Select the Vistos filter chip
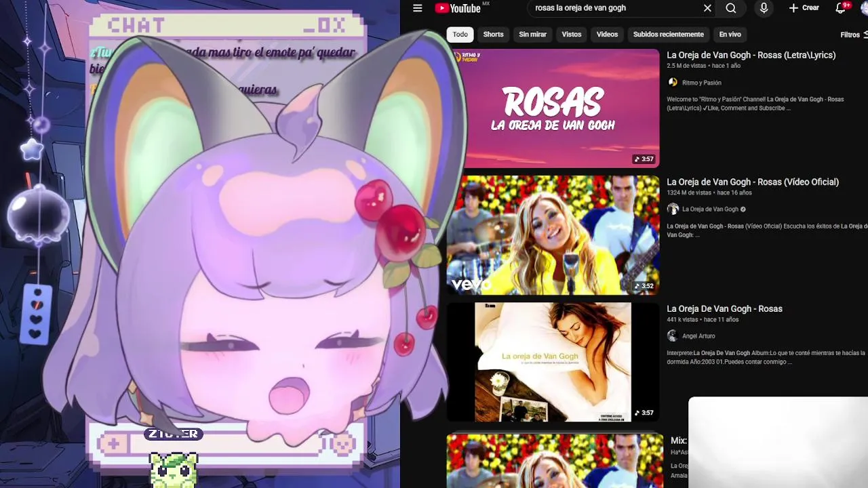The image size is (868, 488). (x=572, y=35)
